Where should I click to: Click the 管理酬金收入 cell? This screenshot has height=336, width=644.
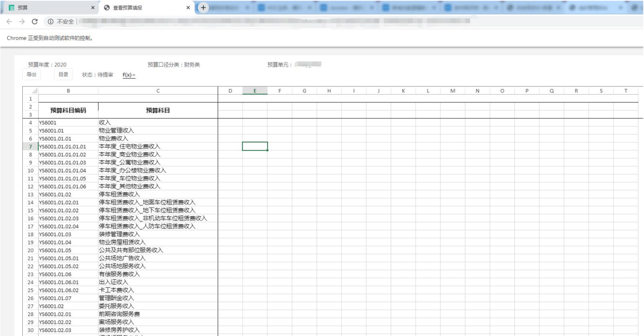tap(158, 299)
